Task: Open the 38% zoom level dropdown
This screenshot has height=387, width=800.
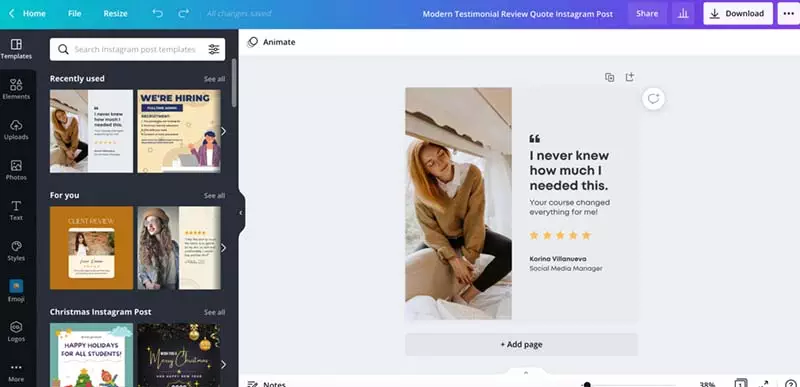Action: 707,384
